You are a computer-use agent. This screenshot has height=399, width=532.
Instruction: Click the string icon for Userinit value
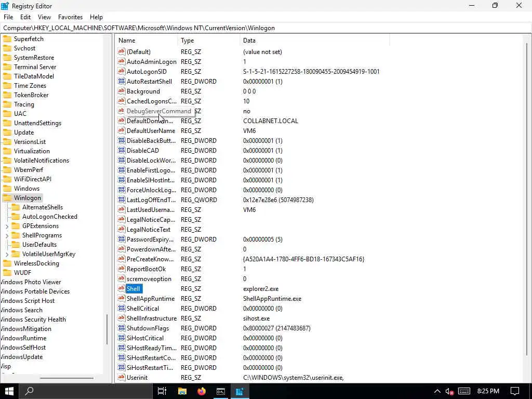tap(122, 377)
